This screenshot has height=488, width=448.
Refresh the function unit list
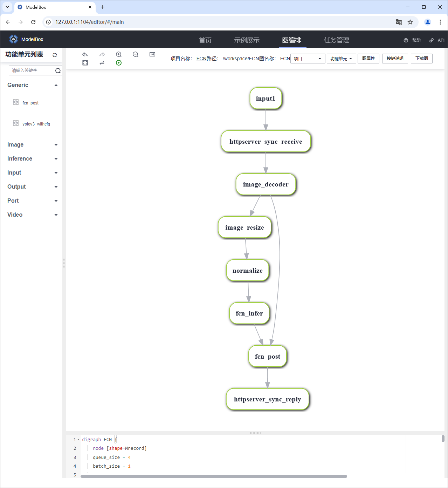55,55
